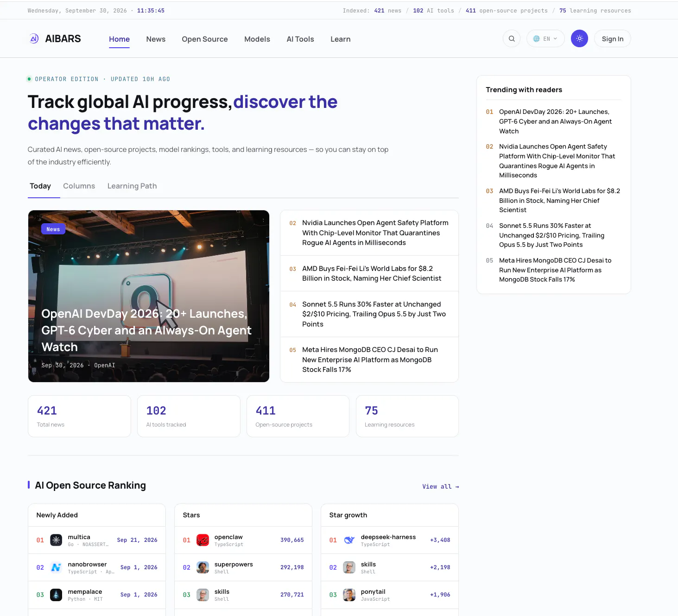This screenshot has height=616, width=678.
Task: Click the superpowers avatar icon
Action: (x=203, y=567)
